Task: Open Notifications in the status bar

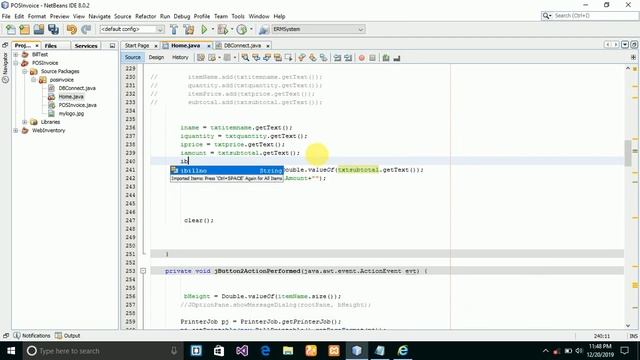Action: pos(32,336)
